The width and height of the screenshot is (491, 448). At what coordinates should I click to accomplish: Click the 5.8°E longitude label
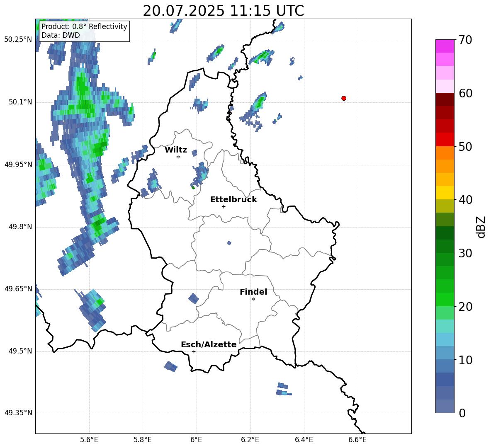point(143,440)
